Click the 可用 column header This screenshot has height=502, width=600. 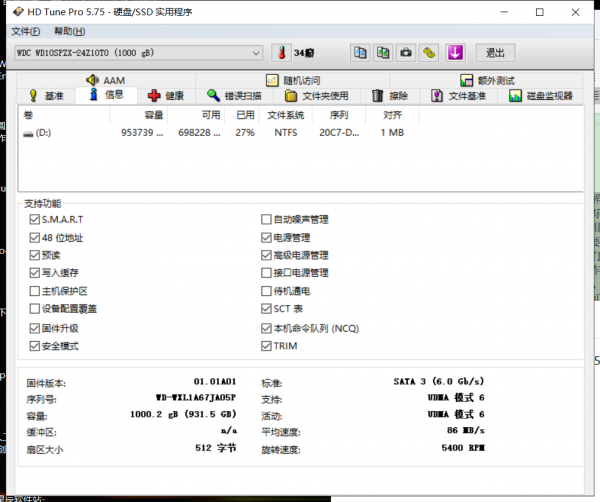pyautogui.click(x=196, y=115)
